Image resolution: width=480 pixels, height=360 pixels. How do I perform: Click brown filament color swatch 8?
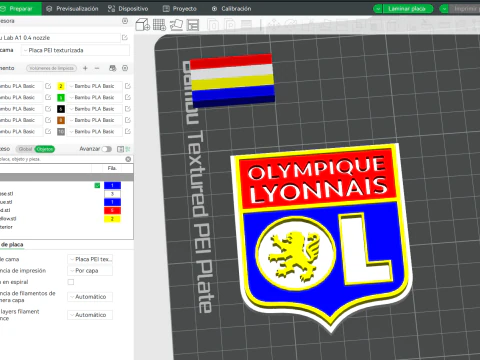point(61,120)
